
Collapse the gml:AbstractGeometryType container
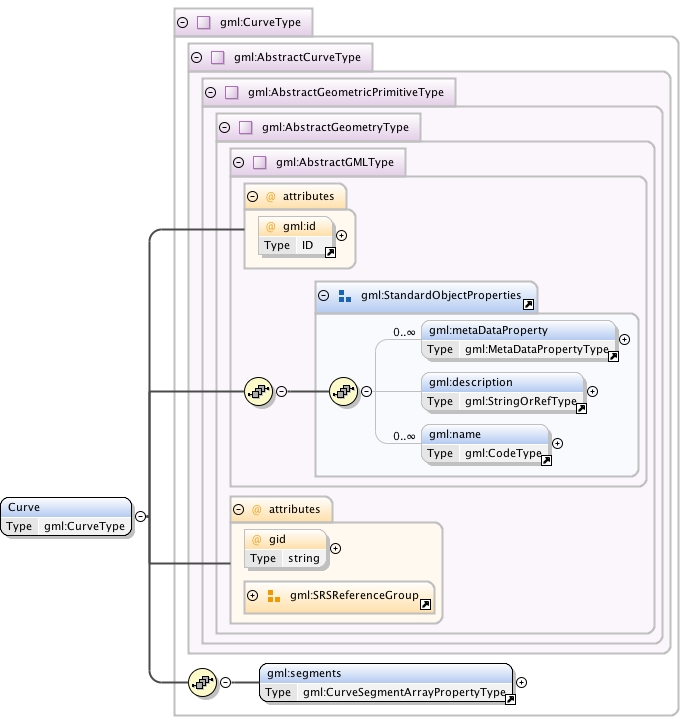click(225, 127)
